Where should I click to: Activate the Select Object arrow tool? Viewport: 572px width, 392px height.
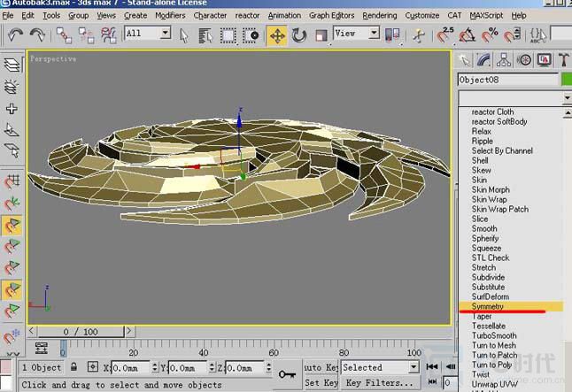pos(184,35)
